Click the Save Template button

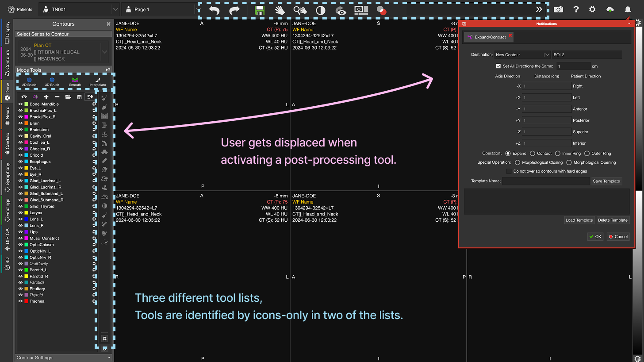606,181
